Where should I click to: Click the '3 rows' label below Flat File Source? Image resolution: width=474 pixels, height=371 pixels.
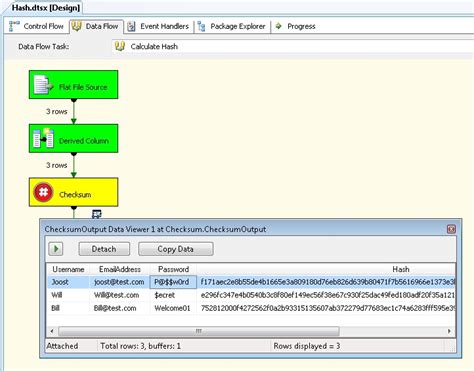(x=57, y=111)
